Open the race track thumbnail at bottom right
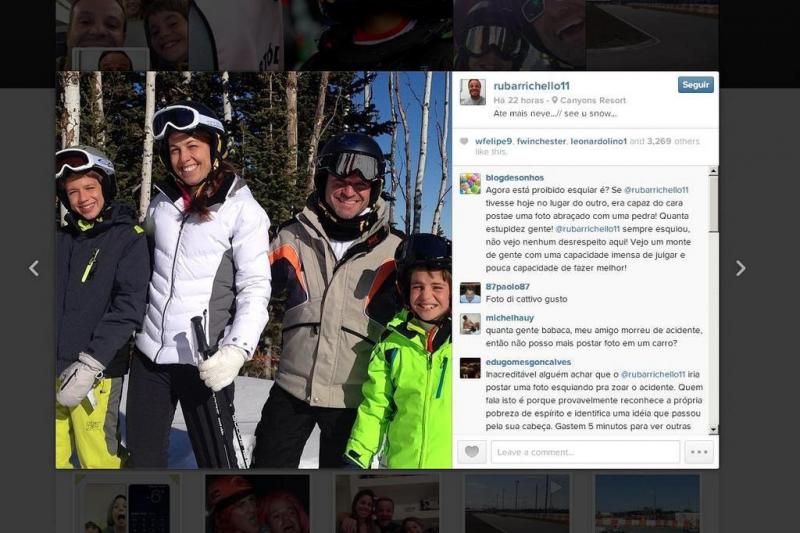 [647, 503]
